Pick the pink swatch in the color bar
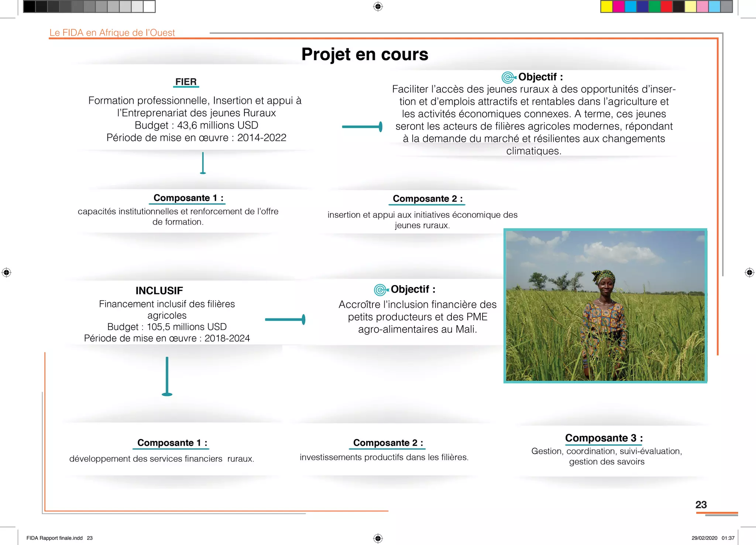The height and width of the screenshot is (545, 756). [x=702, y=7]
